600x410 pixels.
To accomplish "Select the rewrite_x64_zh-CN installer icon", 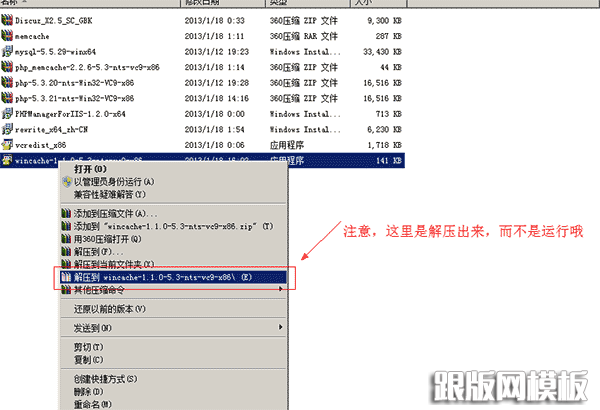I will tap(7, 129).
